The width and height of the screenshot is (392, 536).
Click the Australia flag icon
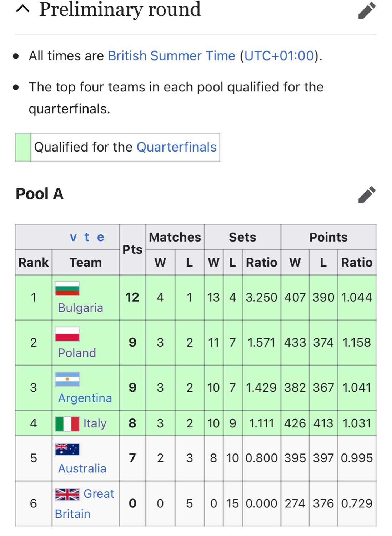click(67, 450)
